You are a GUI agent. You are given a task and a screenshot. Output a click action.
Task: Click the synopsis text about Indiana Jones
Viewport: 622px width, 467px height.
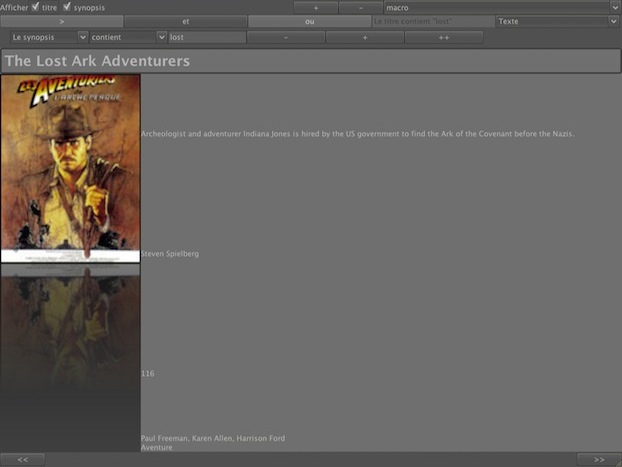tap(357, 134)
